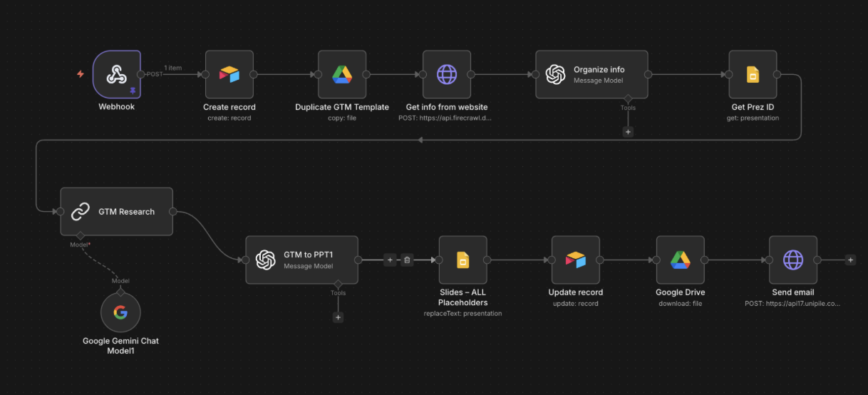This screenshot has width=868, height=395.
Task: Select the Get info from website globe node
Action: 447,74
